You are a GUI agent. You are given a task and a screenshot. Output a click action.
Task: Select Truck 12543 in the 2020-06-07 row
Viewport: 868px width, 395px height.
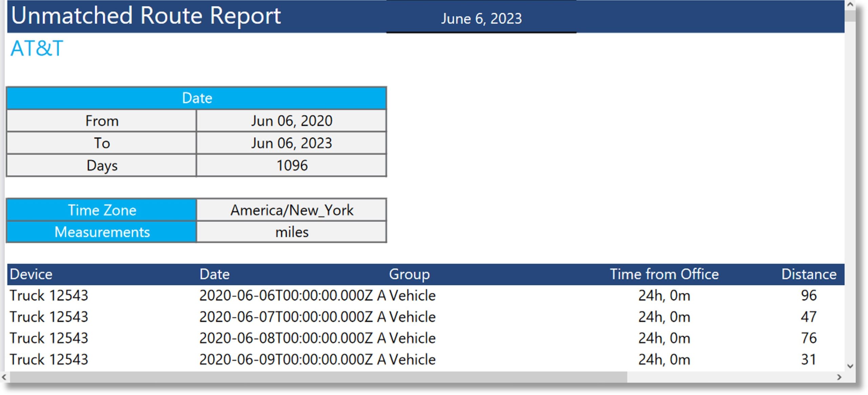click(49, 317)
